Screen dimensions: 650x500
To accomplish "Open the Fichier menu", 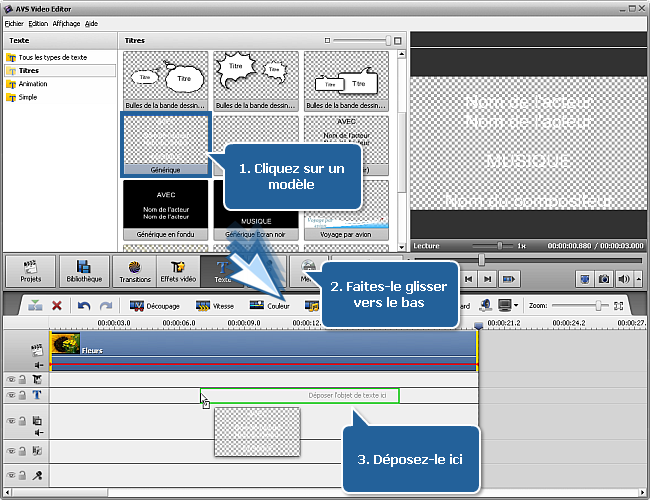I will pyautogui.click(x=13, y=22).
